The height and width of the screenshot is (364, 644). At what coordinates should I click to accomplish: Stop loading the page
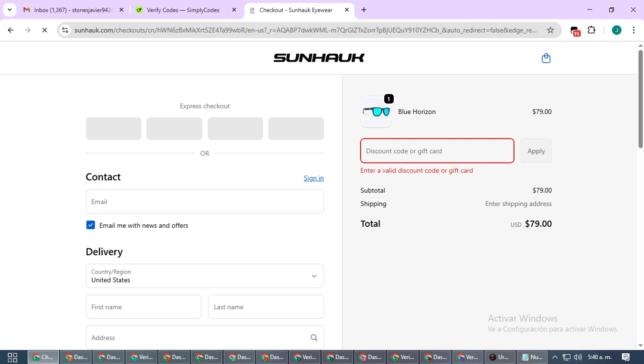pos(44,30)
